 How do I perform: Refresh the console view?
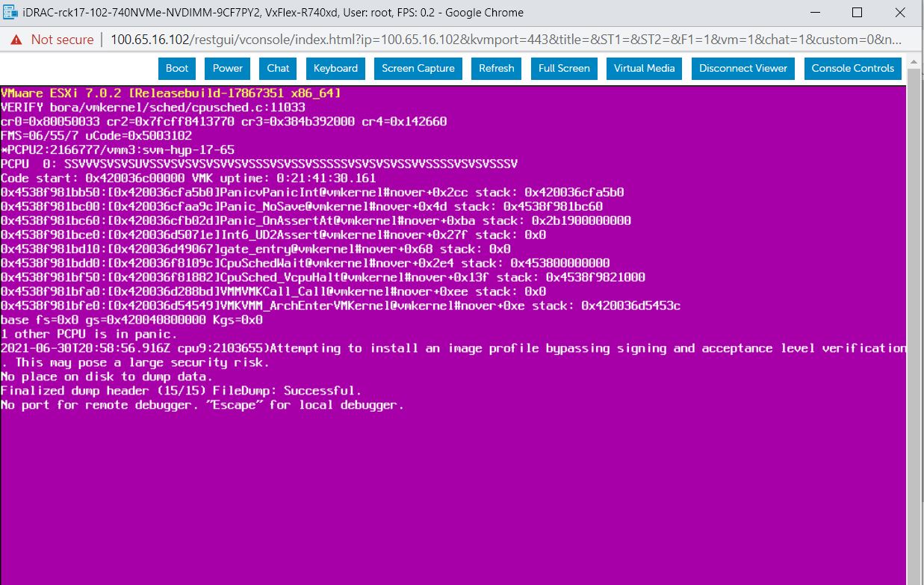pyautogui.click(x=497, y=68)
